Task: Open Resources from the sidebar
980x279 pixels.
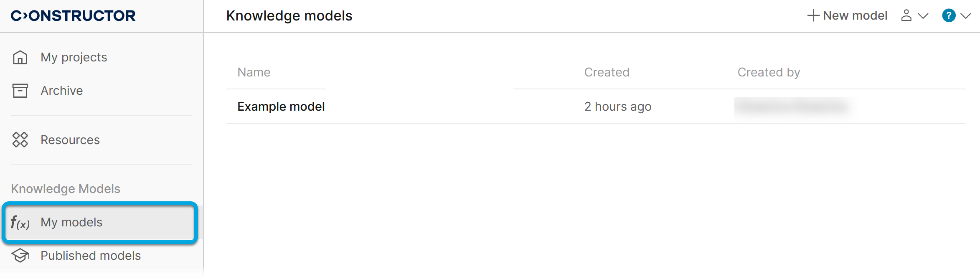Action: coord(70,140)
